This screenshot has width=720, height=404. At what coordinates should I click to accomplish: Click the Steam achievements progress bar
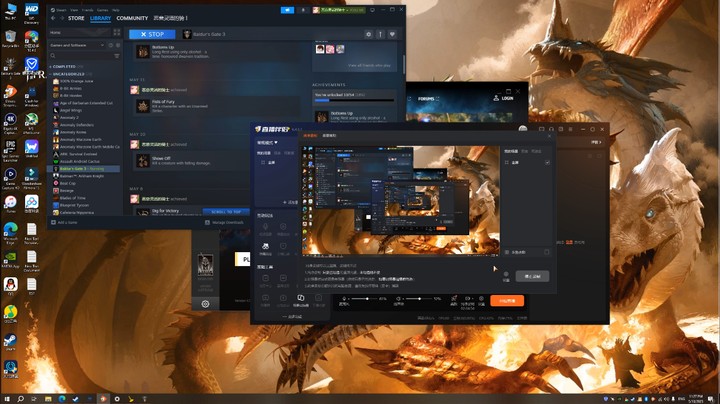(354, 100)
